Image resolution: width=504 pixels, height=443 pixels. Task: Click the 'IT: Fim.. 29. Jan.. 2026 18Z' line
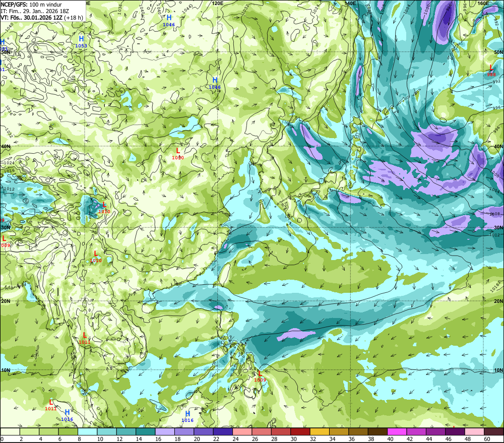(x=35, y=11)
